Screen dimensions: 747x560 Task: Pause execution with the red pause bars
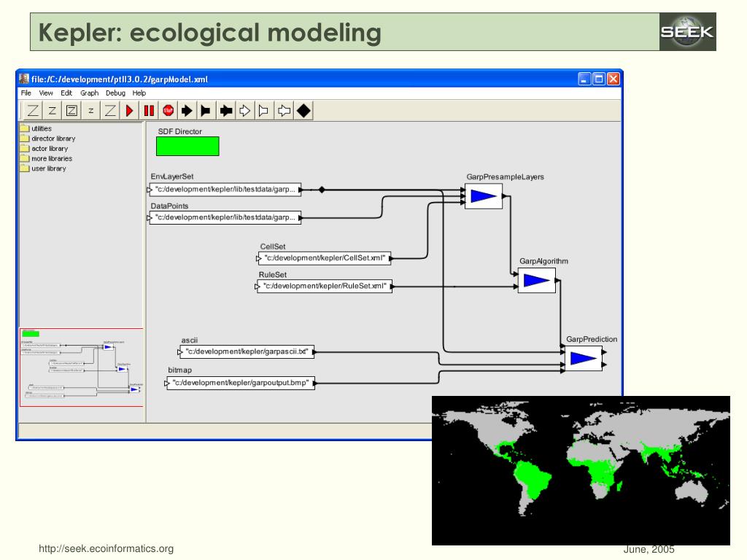click(149, 111)
